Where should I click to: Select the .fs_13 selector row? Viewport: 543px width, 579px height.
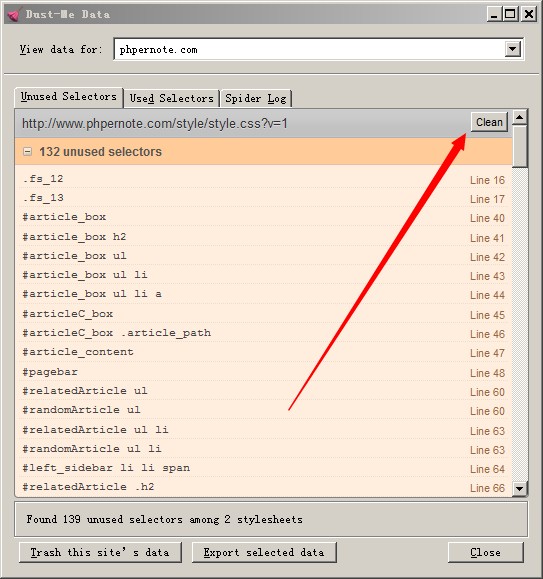[264, 198]
